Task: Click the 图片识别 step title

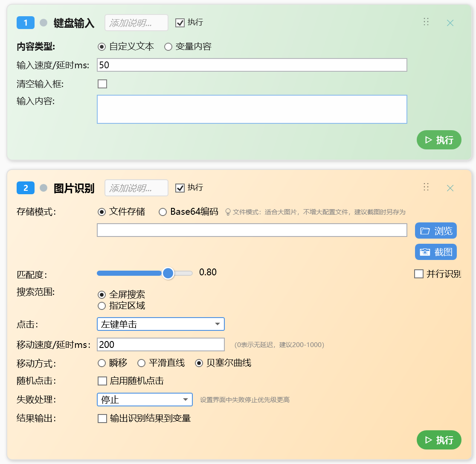Action: click(74, 188)
